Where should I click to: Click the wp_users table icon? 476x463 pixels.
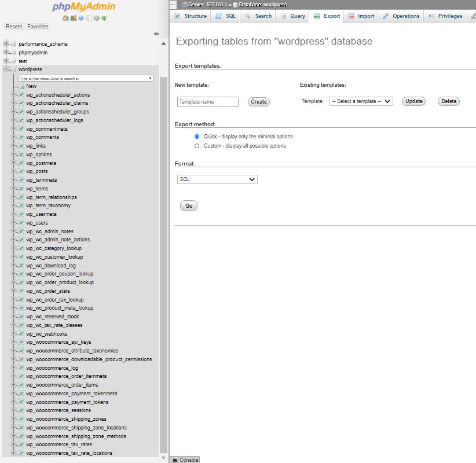click(21, 223)
